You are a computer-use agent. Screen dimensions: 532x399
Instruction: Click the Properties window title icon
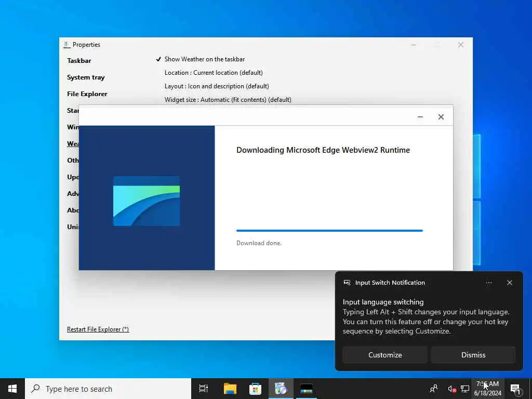click(67, 45)
